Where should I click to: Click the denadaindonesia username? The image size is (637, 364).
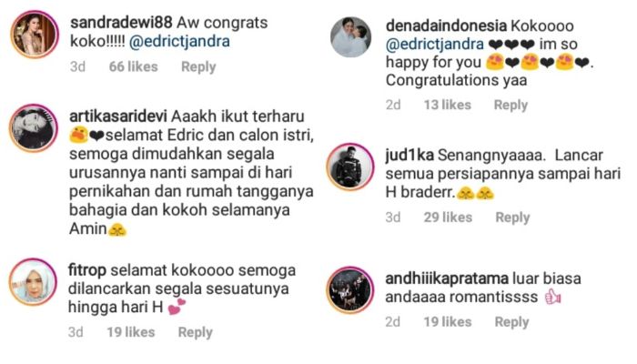[446, 26]
